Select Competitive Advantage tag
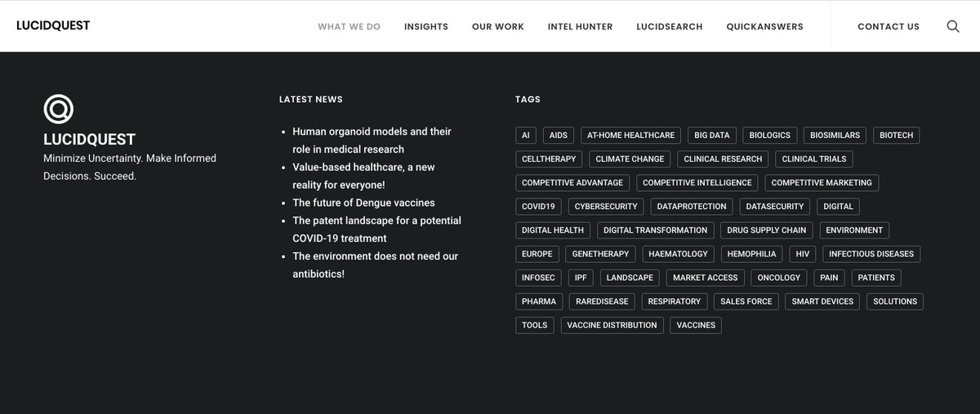The height and width of the screenshot is (414, 980). click(x=572, y=182)
